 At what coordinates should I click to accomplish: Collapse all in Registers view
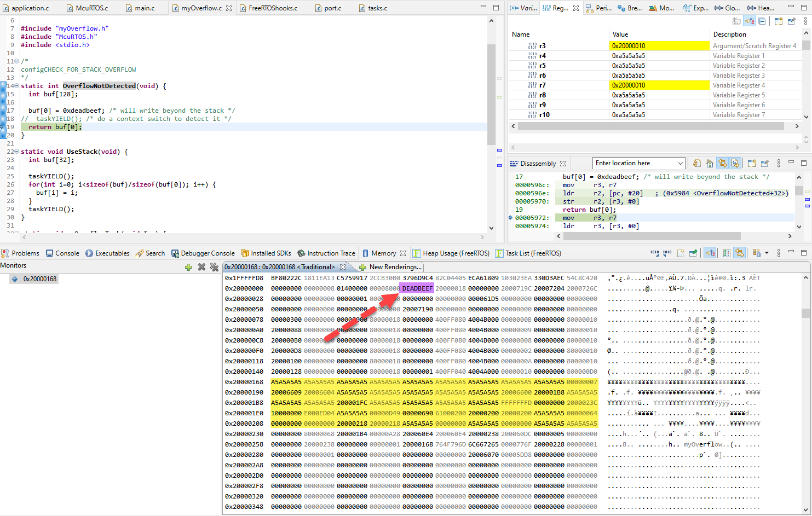click(762, 21)
